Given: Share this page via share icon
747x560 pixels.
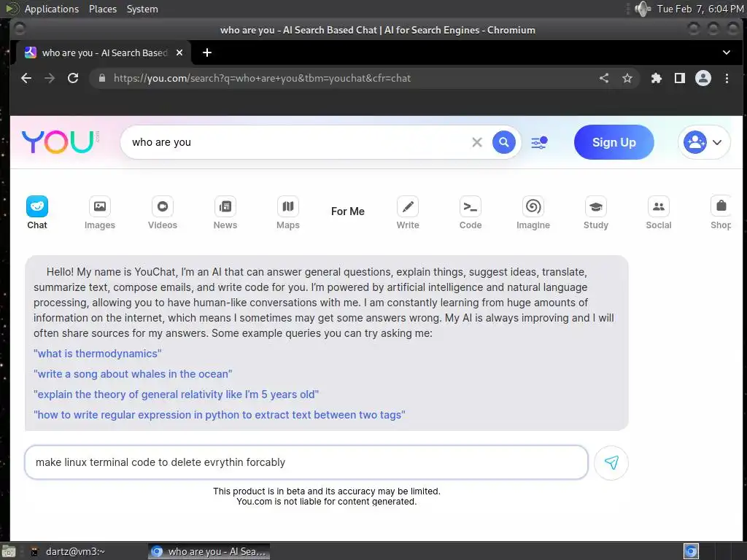Looking at the screenshot, I should coord(604,78).
